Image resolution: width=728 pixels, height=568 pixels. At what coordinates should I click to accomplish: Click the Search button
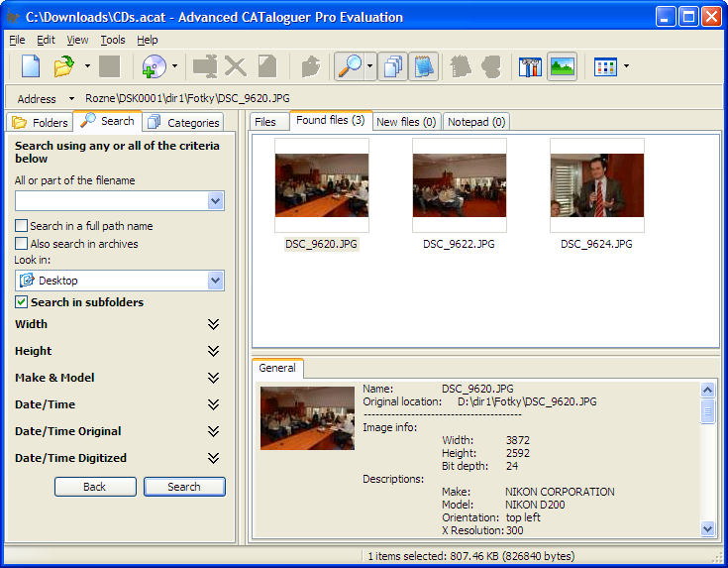tap(184, 487)
